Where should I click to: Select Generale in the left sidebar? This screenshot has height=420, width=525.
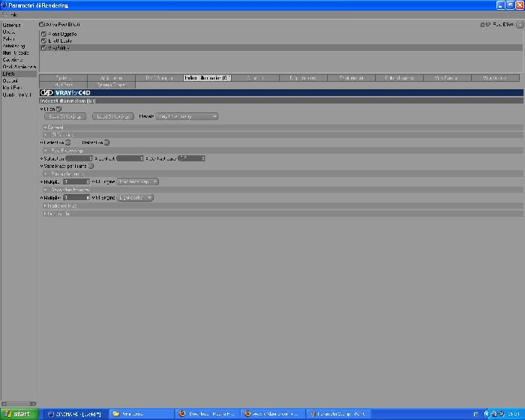click(x=12, y=25)
